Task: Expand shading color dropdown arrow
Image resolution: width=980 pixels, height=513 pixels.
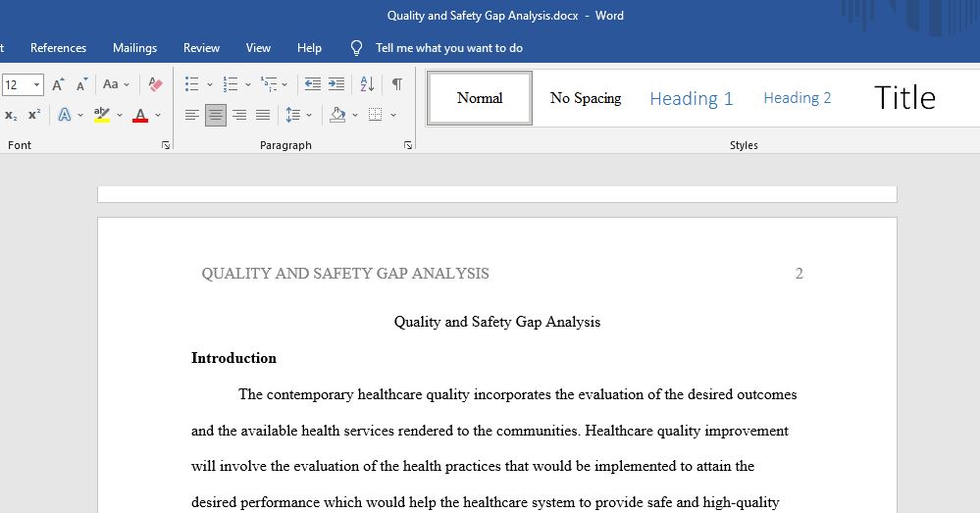Action: 355,115
